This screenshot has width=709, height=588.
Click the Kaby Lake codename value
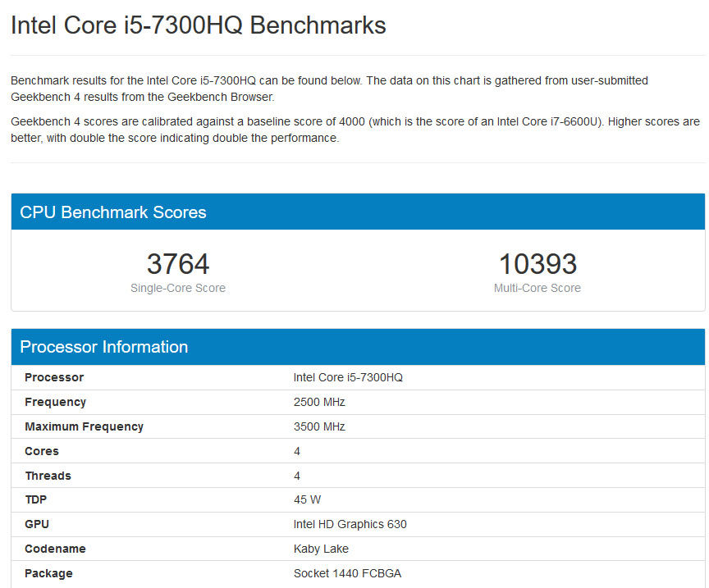click(x=321, y=549)
